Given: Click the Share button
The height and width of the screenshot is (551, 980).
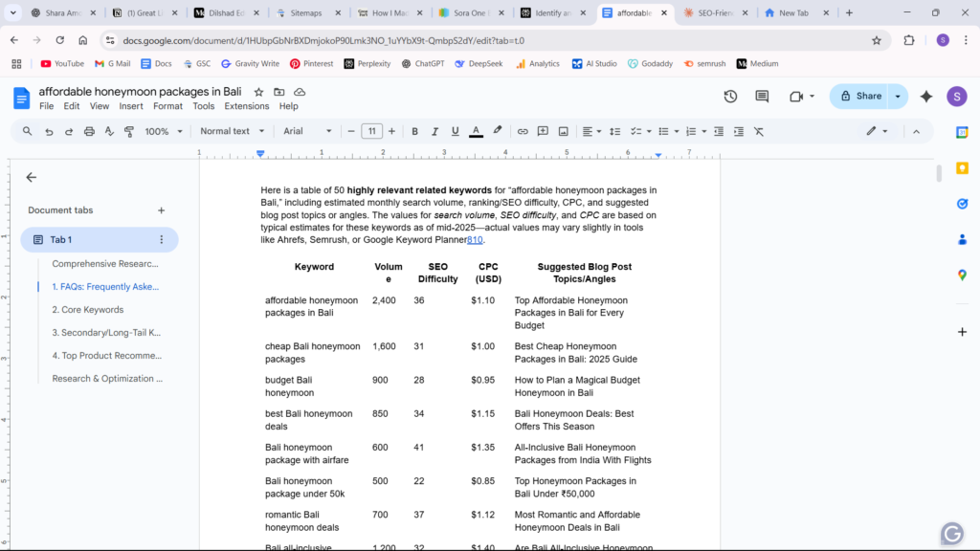Looking at the screenshot, I should (x=858, y=97).
